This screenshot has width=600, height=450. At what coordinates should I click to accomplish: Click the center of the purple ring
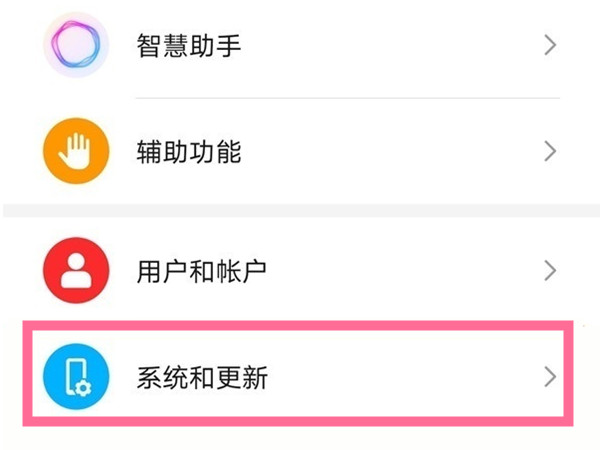pos(76,44)
